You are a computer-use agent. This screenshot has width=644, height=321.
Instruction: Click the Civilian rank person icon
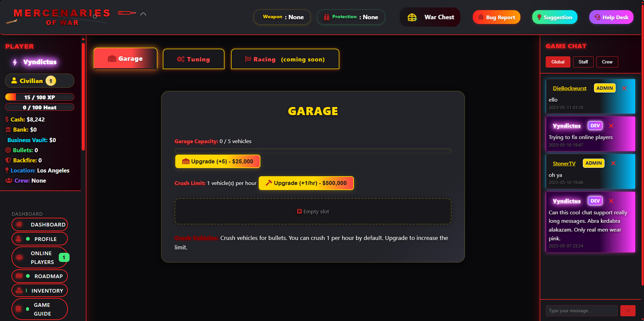click(x=14, y=80)
